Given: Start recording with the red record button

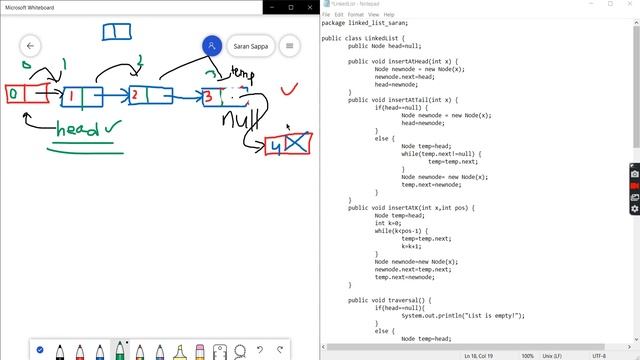Looking at the screenshot, I should pos(635,186).
